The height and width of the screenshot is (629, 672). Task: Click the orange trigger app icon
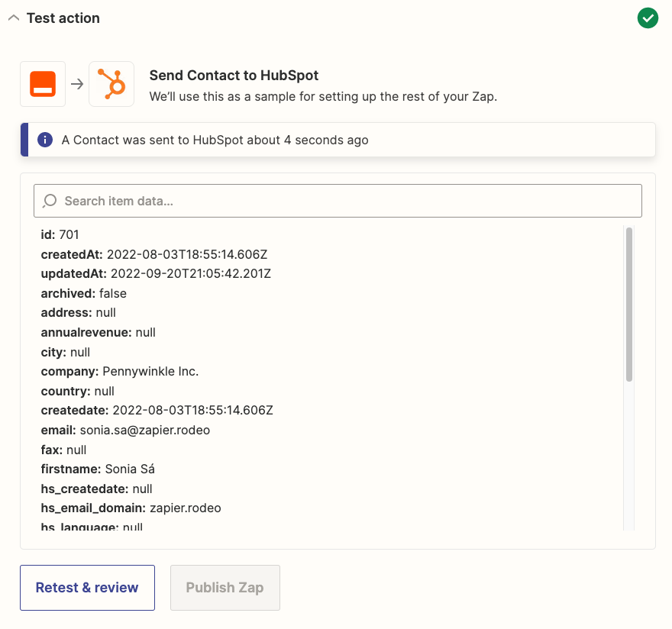coord(43,84)
